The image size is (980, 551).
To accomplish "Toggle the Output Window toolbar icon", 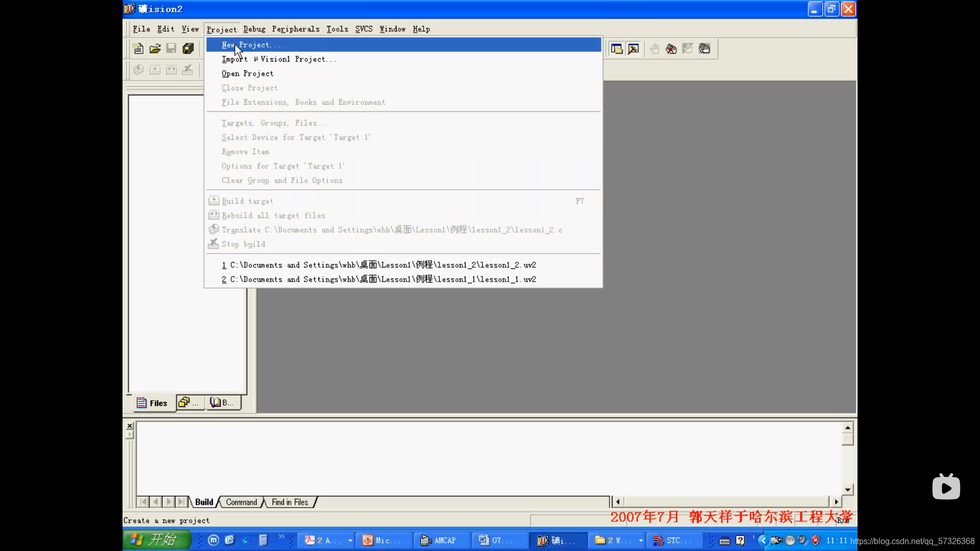I will point(633,48).
